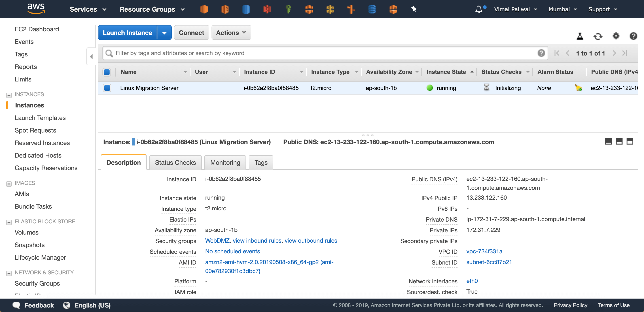Switch to the Status Checks tab
644x312 pixels.
(x=175, y=162)
